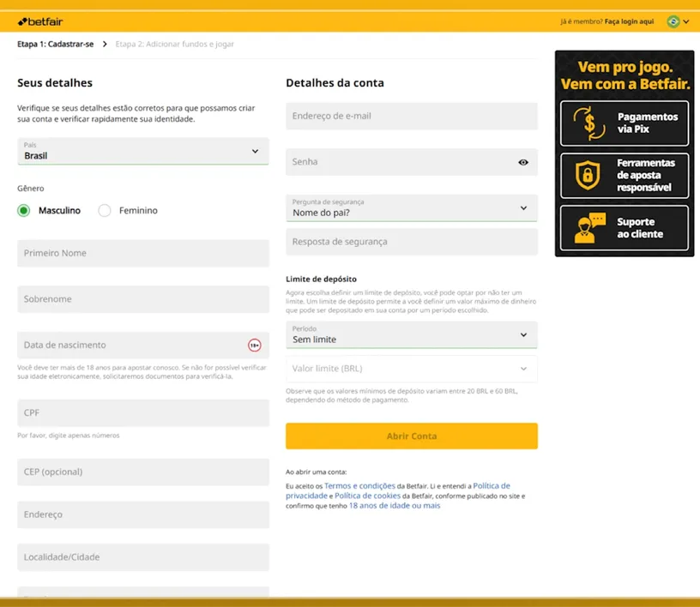Focus the Senha password field

pyautogui.click(x=412, y=162)
